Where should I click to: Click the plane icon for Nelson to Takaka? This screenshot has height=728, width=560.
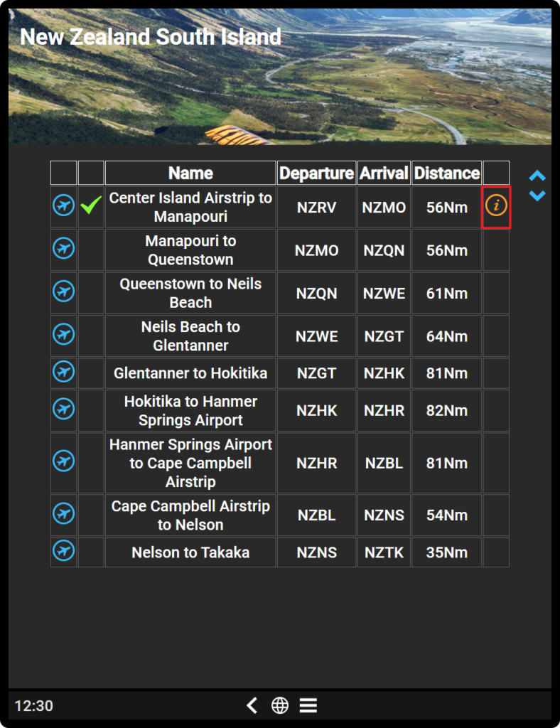pyautogui.click(x=63, y=551)
